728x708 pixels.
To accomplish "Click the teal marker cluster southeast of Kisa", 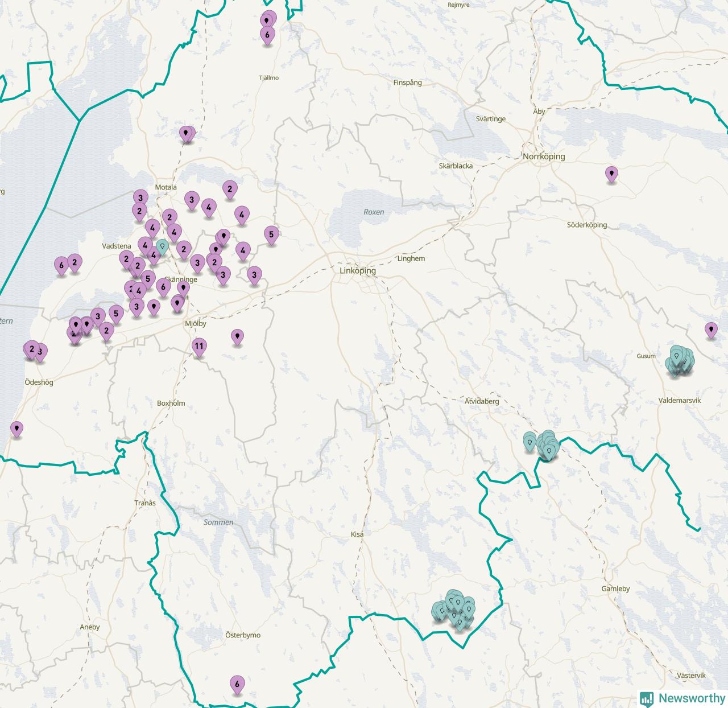I will pyautogui.click(x=454, y=610).
